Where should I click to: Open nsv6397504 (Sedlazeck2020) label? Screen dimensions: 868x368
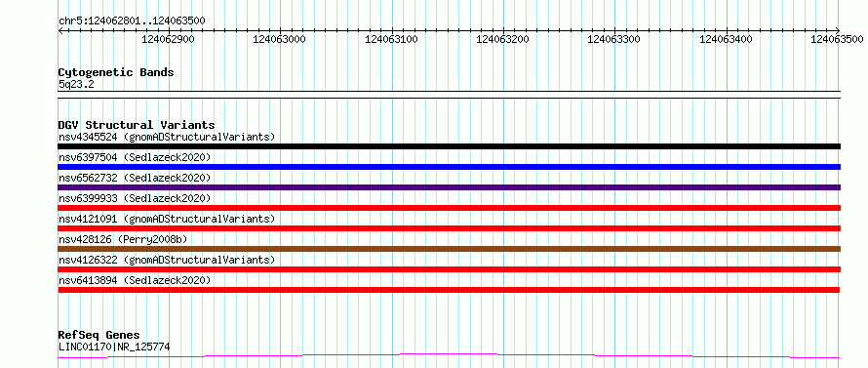[x=135, y=157]
